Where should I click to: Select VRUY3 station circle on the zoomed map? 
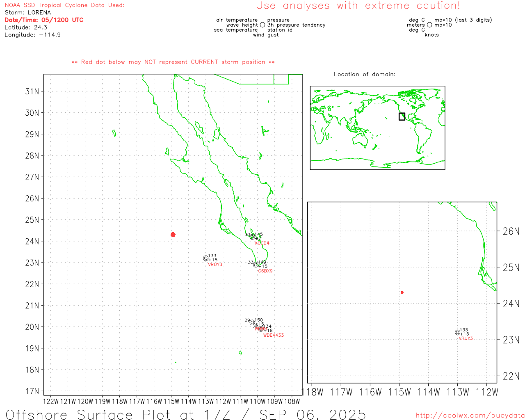point(457,332)
